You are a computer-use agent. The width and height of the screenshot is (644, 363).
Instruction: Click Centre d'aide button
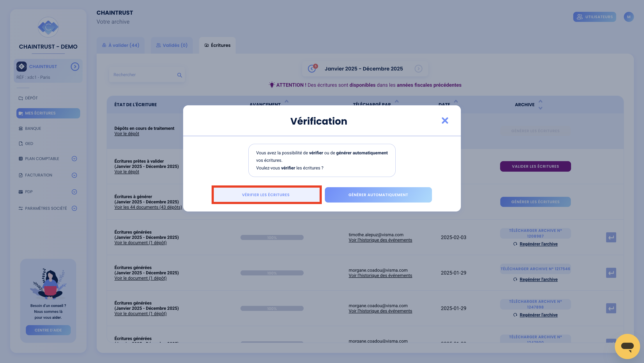(x=48, y=330)
